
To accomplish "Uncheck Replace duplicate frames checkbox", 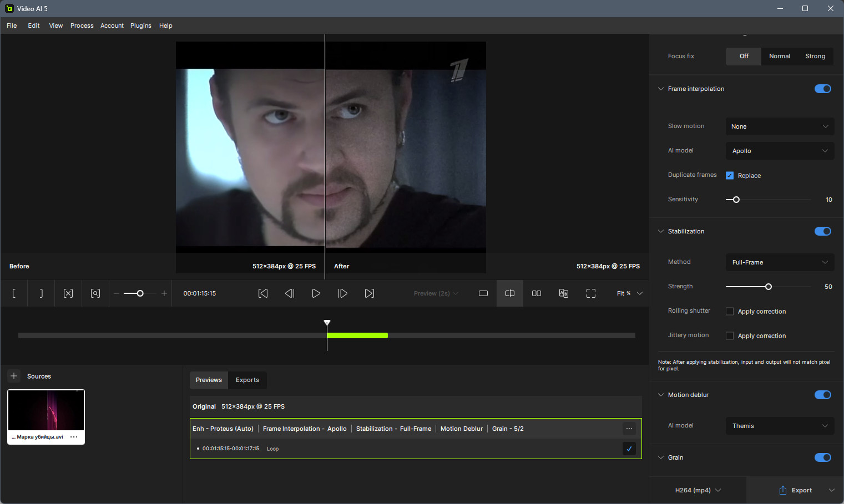I will pos(730,176).
